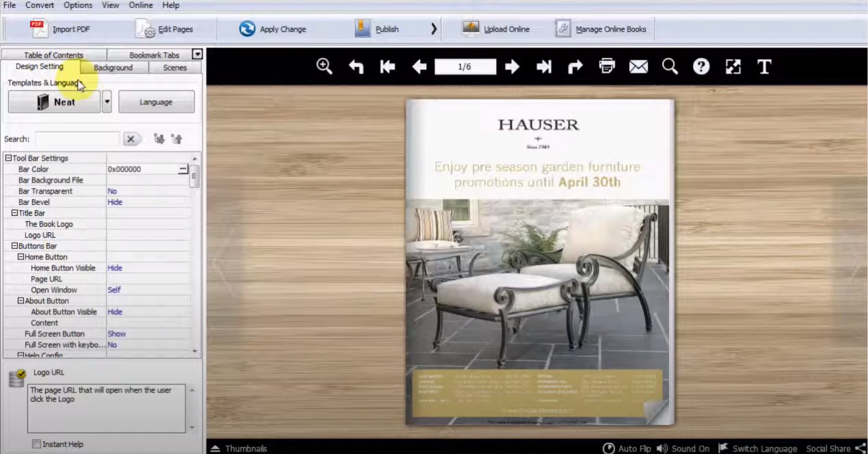Click the Language button
868x454 pixels.
[156, 102]
